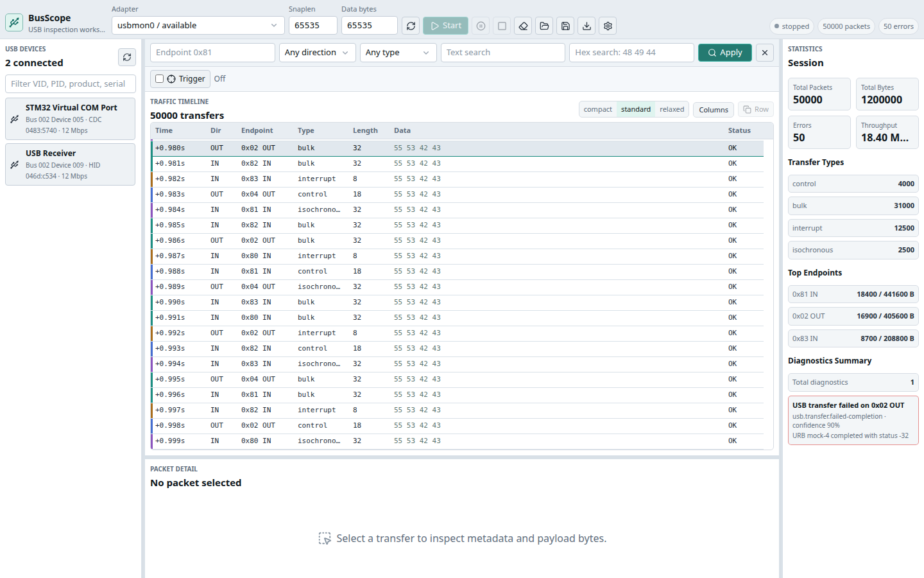Click the bulk transfer type row
This screenshot has width=924, height=578.
[853, 206]
